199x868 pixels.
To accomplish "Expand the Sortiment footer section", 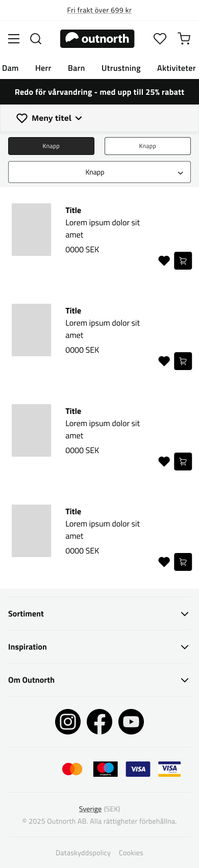I will pos(99,614).
